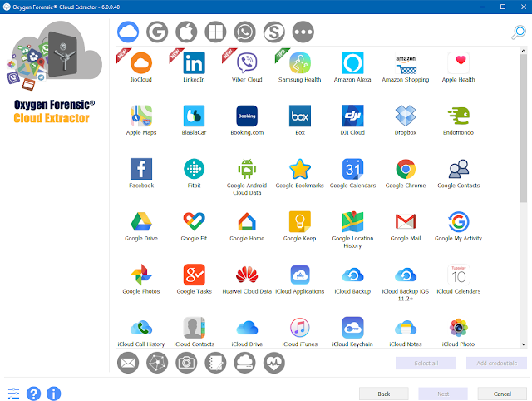Select iCloud Photo service
Viewport: 532px width, 401px height.
[458, 332]
